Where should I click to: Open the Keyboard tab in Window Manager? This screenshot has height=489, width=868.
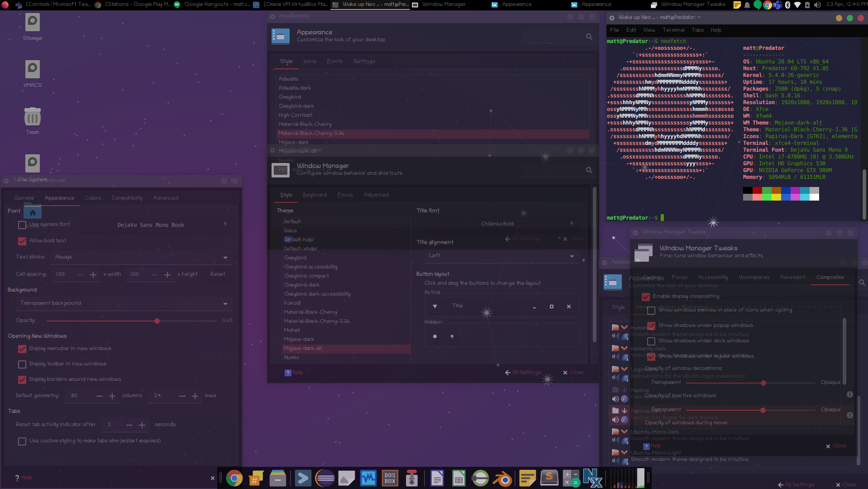(x=315, y=195)
